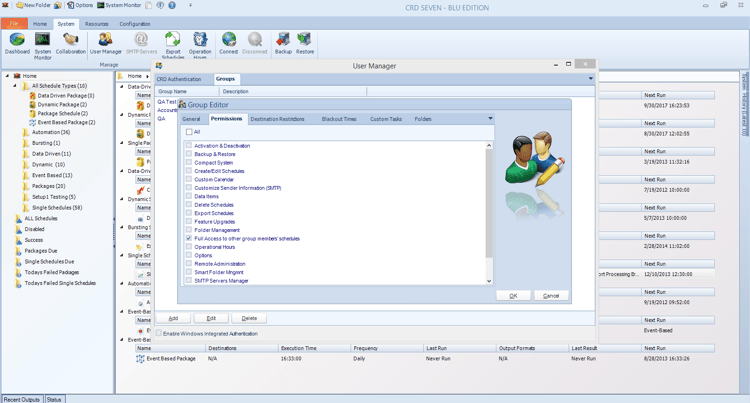The height and width of the screenshot is (403, 750).
Task: Click Delete button in User Manager
Action: (x=249, y=318)
